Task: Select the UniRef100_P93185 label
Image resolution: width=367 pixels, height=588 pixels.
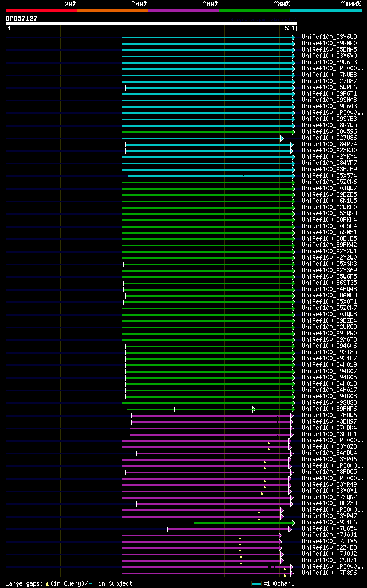Action: [x=330, y=352]
